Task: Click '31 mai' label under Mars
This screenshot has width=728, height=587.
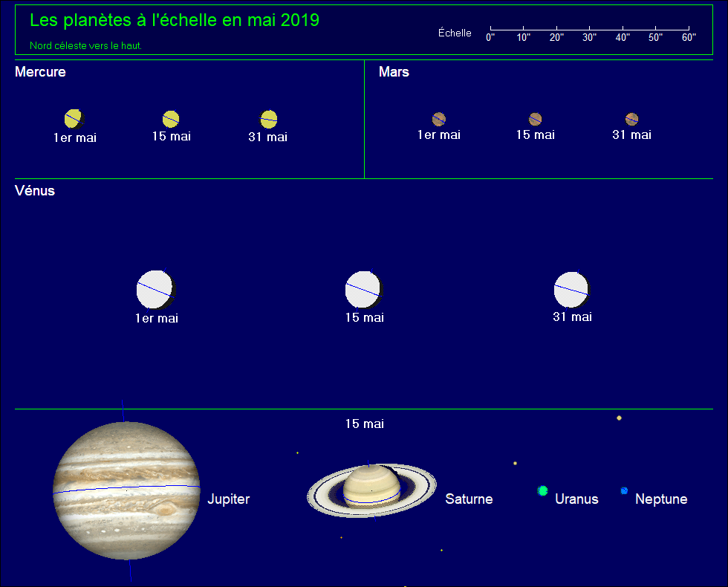Action: point(632,134)
